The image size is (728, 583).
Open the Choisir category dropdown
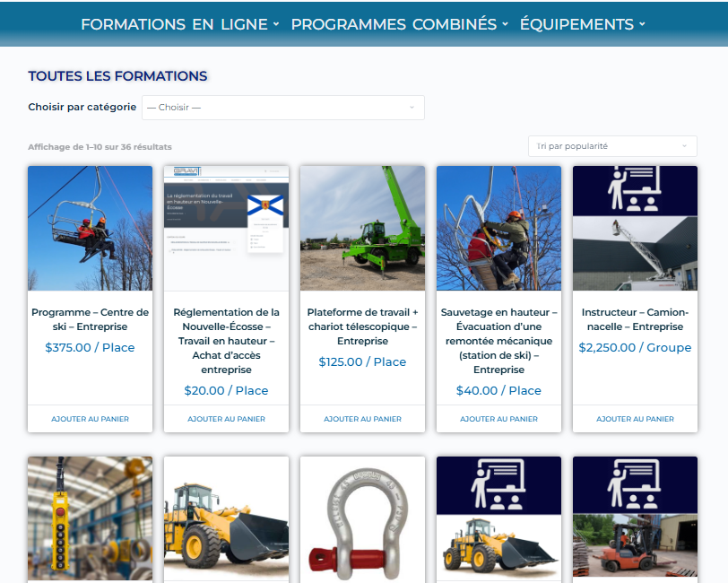point(282,108)
